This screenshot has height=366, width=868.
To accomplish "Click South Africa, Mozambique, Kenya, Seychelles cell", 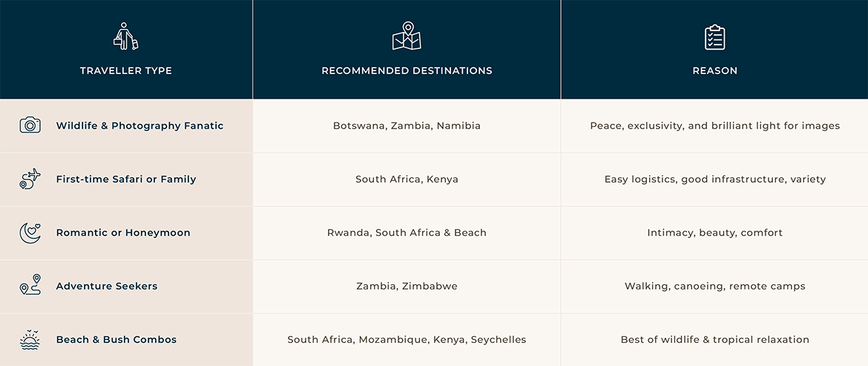I will [407, 340].
